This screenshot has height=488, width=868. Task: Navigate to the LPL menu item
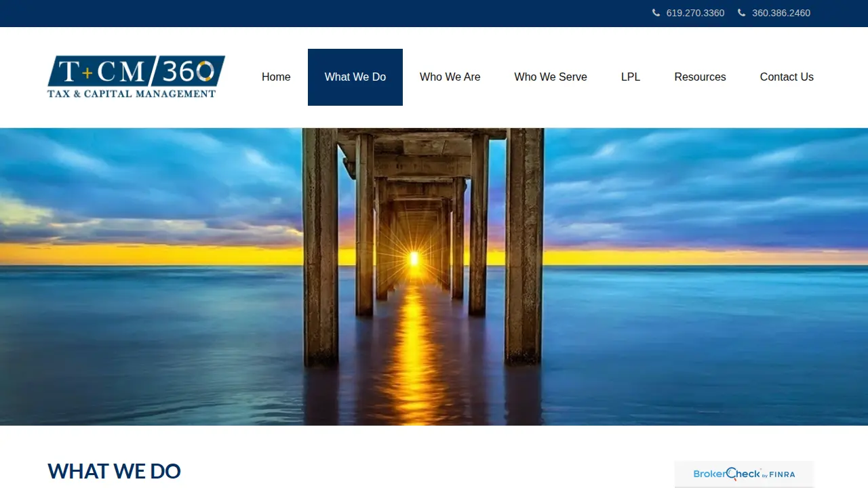[x=631, y=77]
